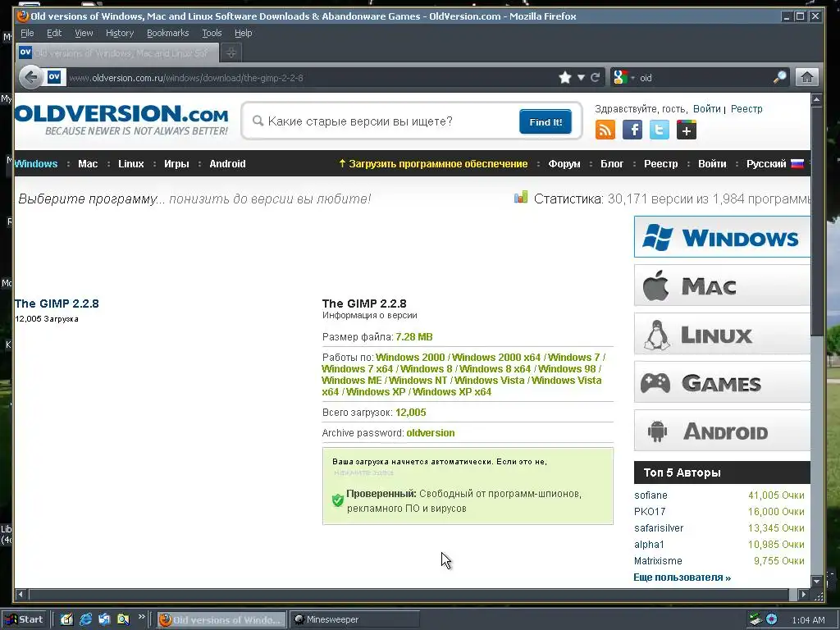840x630 pixels.
Task: Open the Windows nav bar item
Action: click(36, 164)
